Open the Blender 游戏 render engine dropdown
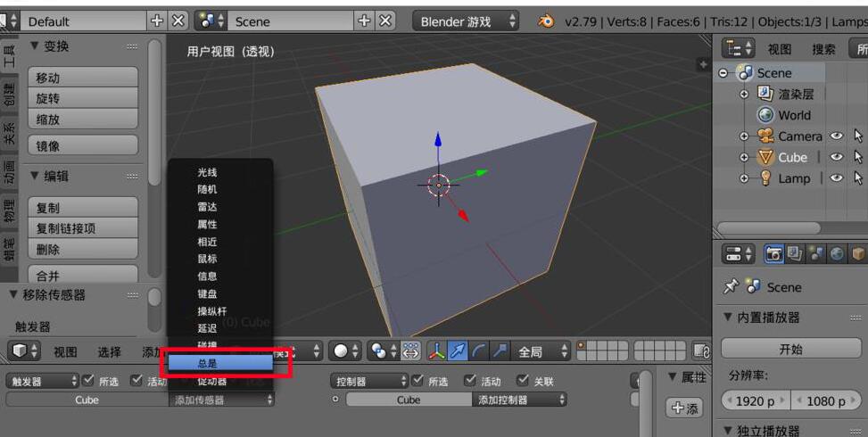868x437 pixels. [x=466, y=21]
